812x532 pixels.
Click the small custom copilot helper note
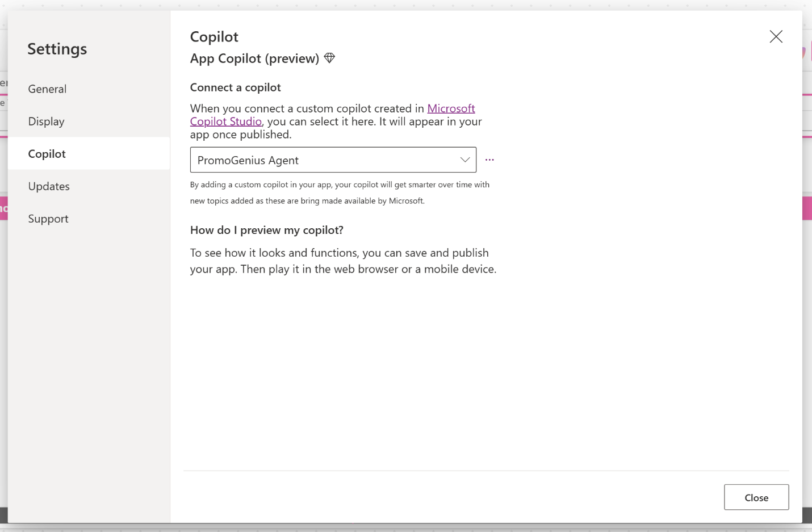340,192
